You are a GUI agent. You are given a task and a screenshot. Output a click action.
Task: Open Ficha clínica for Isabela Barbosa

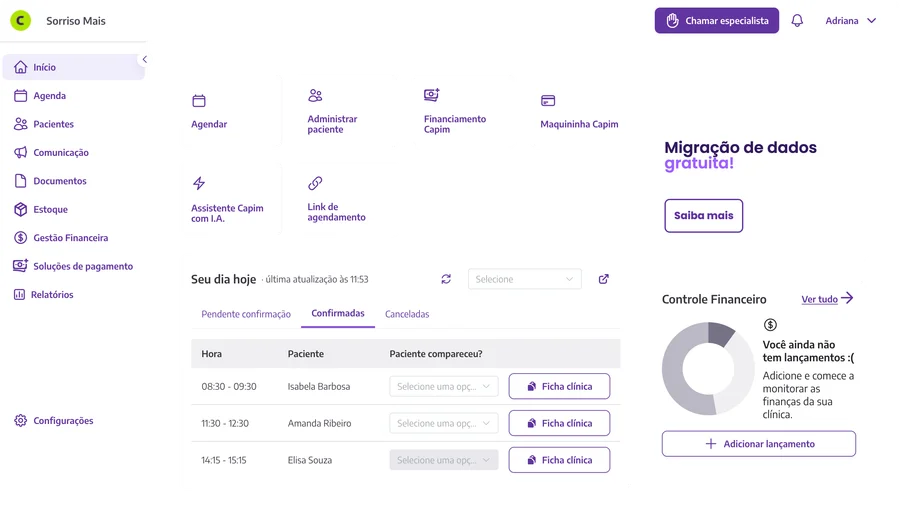coord(559,386)
